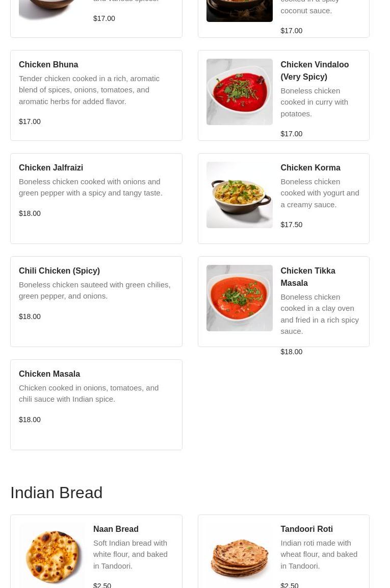Click the Tandoori Roti image
The height and width of the screenshot is (588, 390).
(x=239, y=555)
